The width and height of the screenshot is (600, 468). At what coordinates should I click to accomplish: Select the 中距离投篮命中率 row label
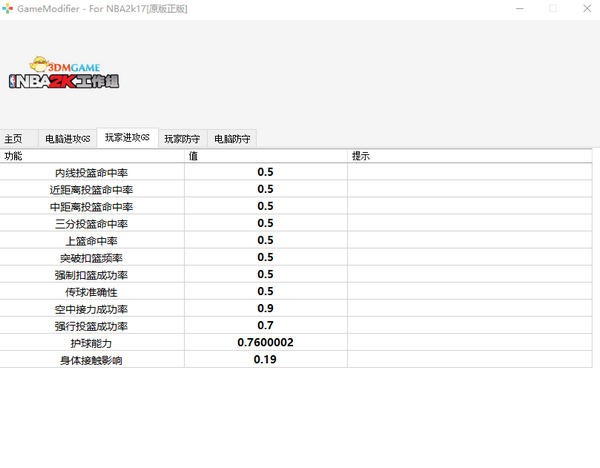(x=91, y=207)
